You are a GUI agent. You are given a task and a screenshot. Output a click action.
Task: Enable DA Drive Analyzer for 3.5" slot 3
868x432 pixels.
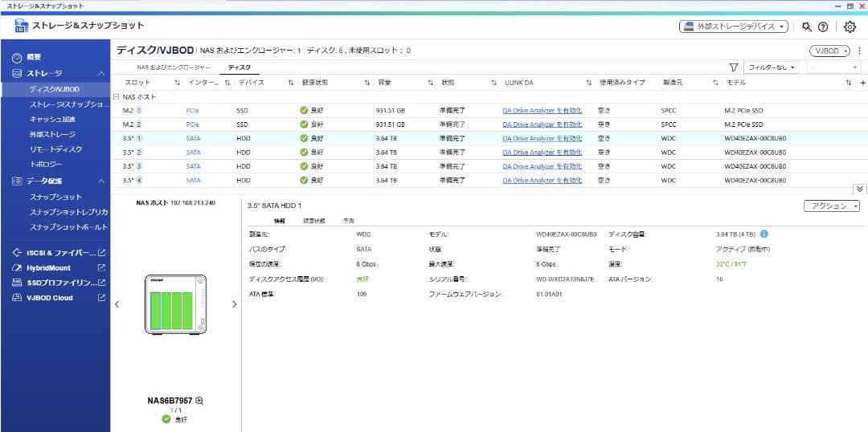542,166
